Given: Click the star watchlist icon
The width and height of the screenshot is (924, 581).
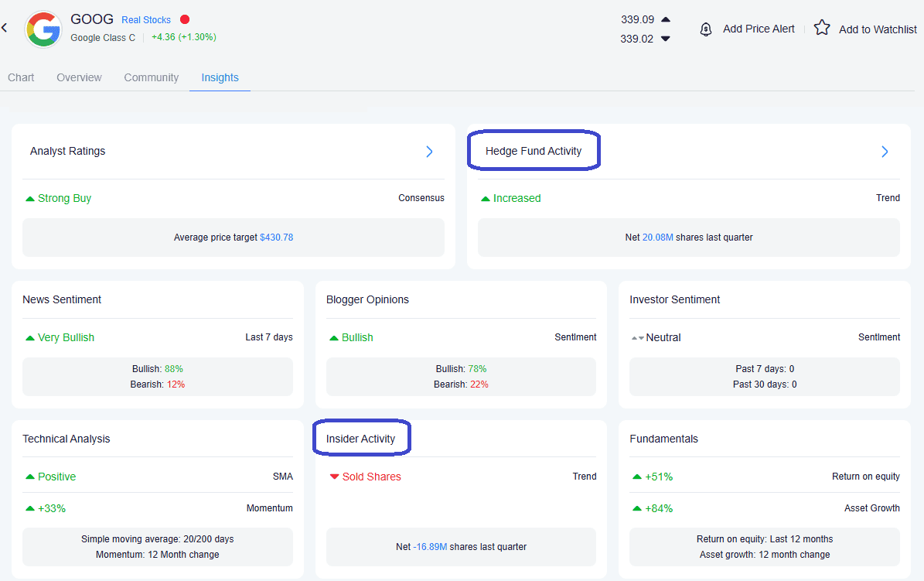Looking at the screenshot, I should (x=822, y=28).
